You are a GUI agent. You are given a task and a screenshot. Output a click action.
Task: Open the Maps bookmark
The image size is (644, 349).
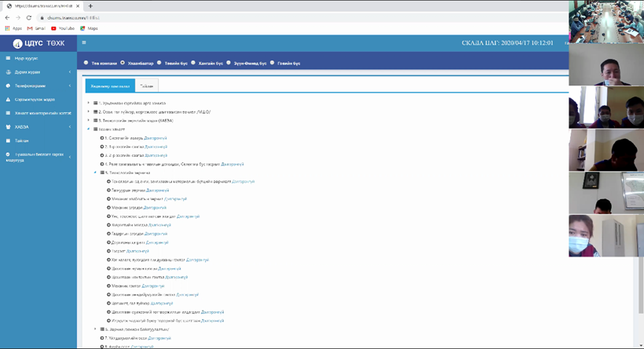click(x=89, y=28)
